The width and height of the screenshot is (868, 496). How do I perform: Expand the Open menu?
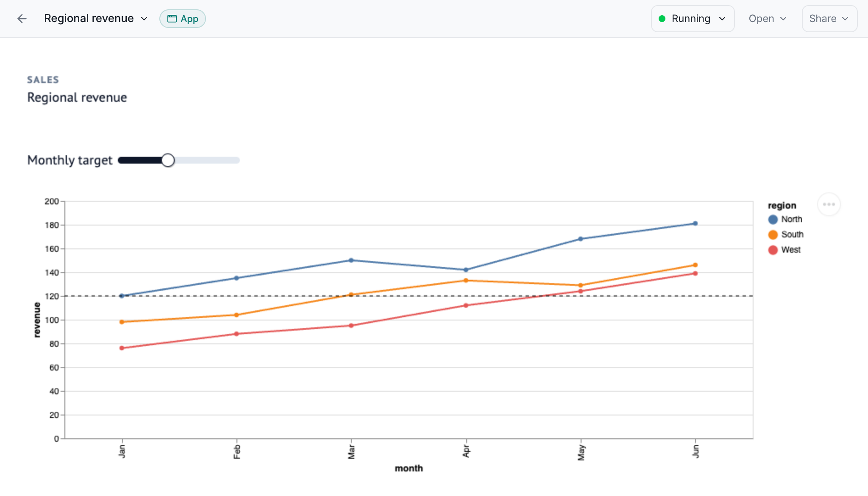point(768,19)
